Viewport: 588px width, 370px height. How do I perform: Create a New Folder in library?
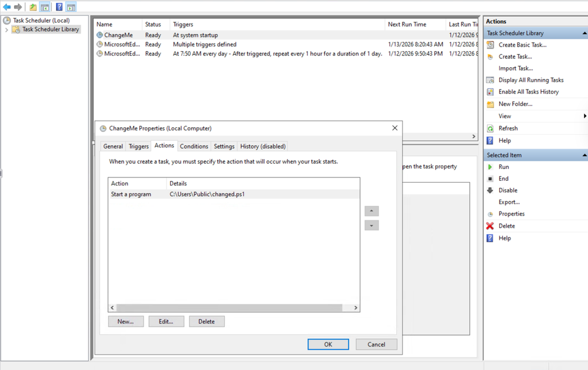point(515,104)
